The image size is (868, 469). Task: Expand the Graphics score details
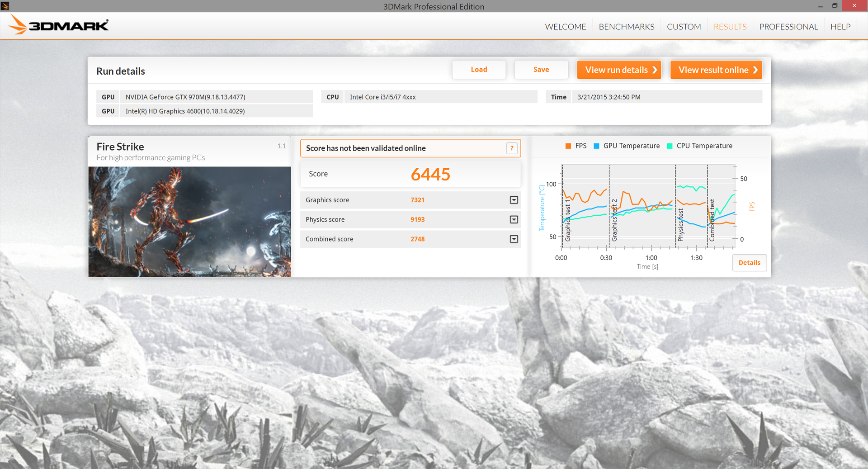click(x=514, y=200)
